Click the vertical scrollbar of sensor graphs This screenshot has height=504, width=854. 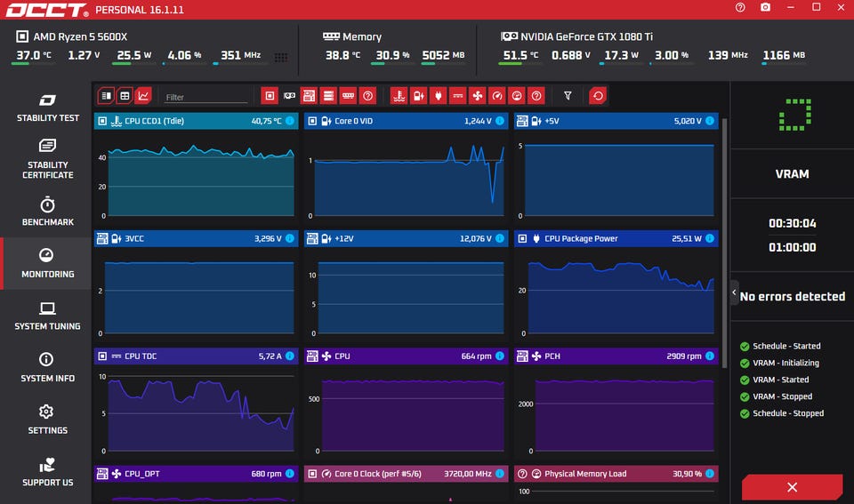(x=724, y=242)
